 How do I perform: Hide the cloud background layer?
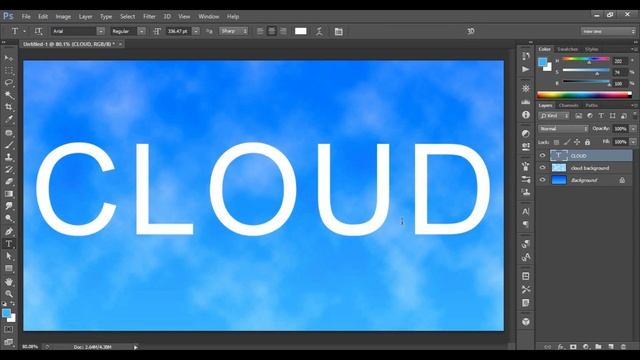542,168
